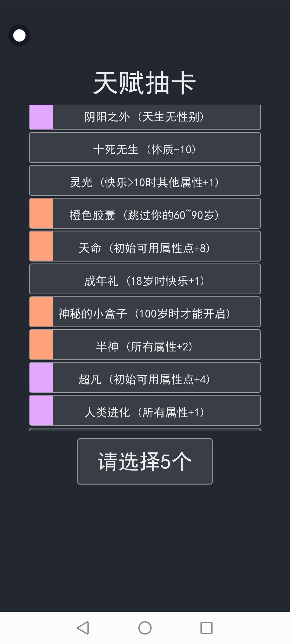The image size is (290, 644).
Task: Select the 阴阳之外 talent card
Action: (x=145, y=117)
